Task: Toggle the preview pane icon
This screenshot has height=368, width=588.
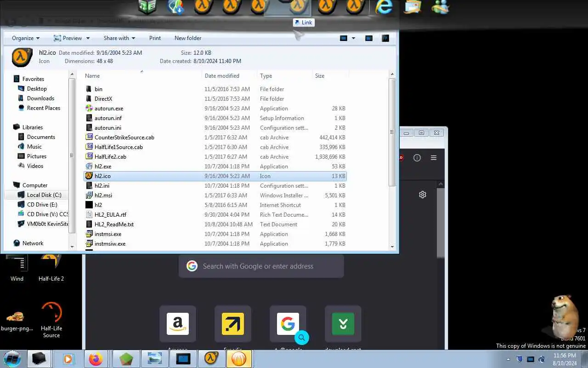Action: coord(369,38)
